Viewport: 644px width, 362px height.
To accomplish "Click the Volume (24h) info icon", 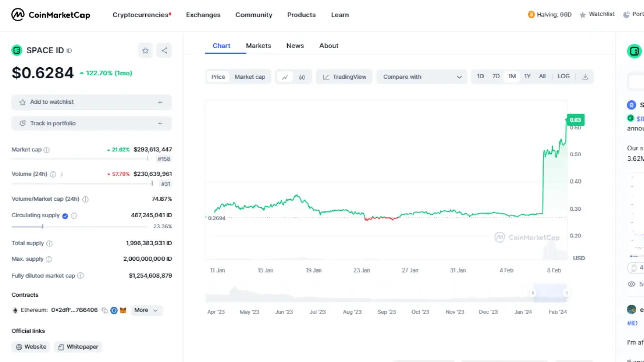I will [x=53, y=174].
